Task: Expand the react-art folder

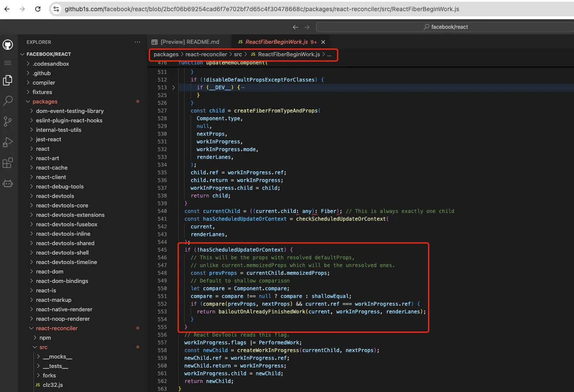Action: (x=82, y=158)
